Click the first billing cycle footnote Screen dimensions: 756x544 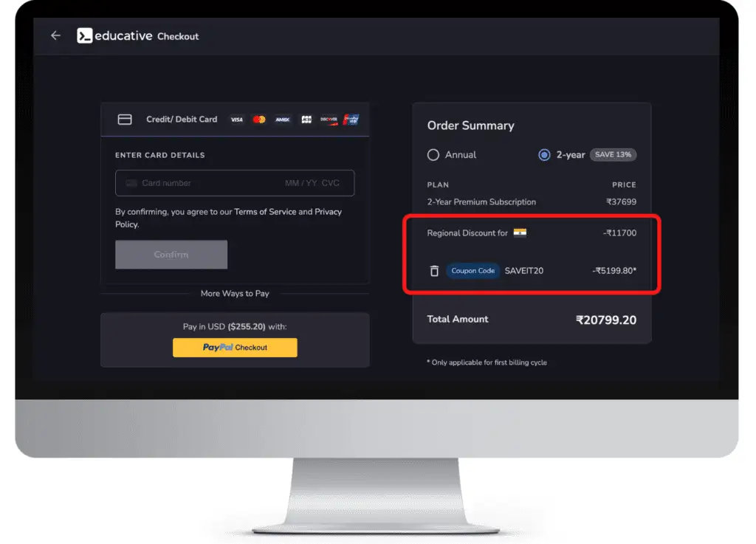coord(487,362)
